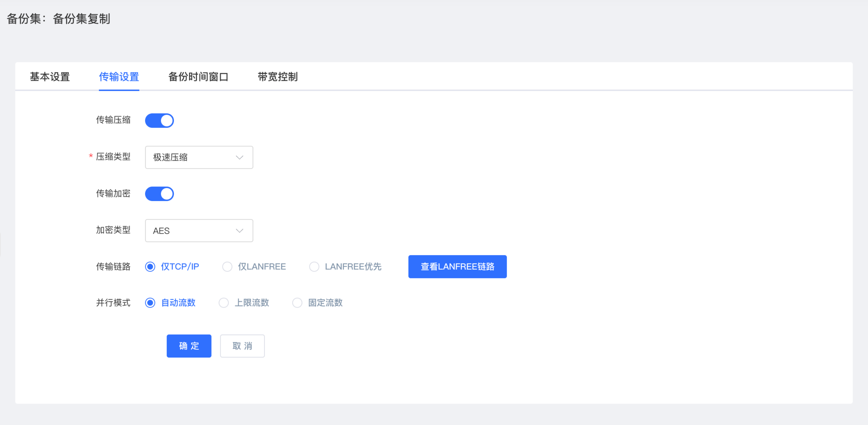
Task: Toggle the 传输加密 switch
Action: pos(159,194)
